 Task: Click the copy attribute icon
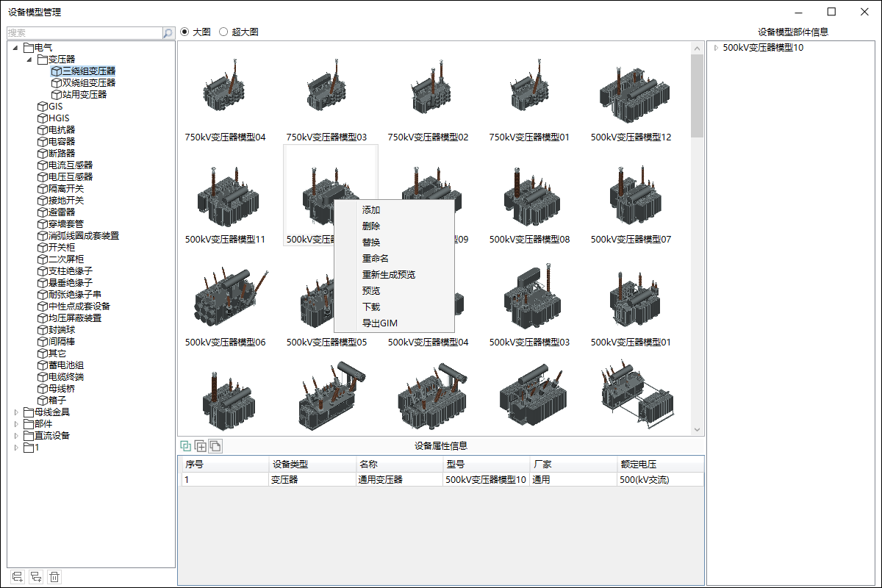pyautogui.click(x=215, y=445)
